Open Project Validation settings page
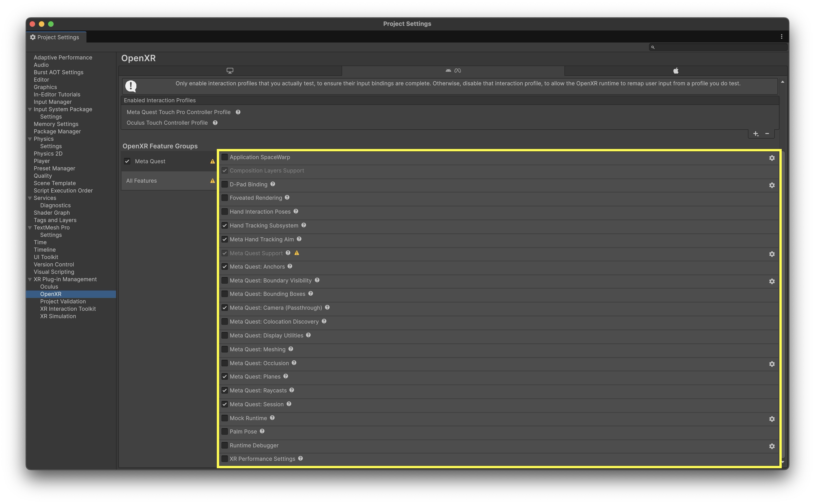This screenshot has height=504, width=815. point(63,301)
